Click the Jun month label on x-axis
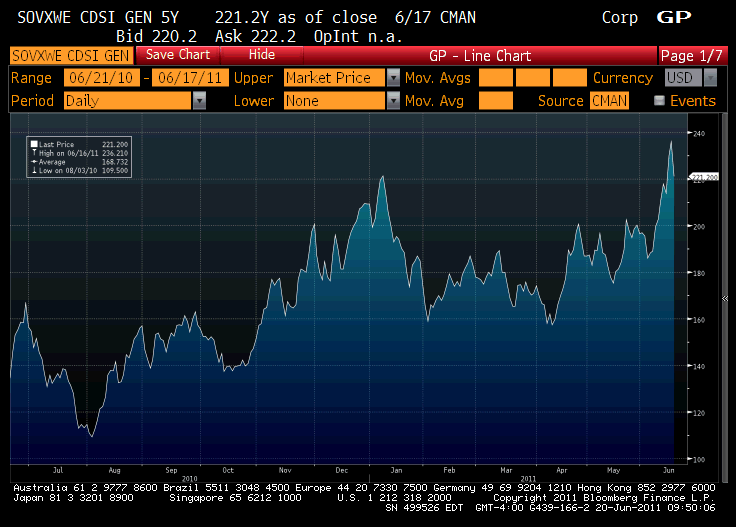 coord(668,470)
